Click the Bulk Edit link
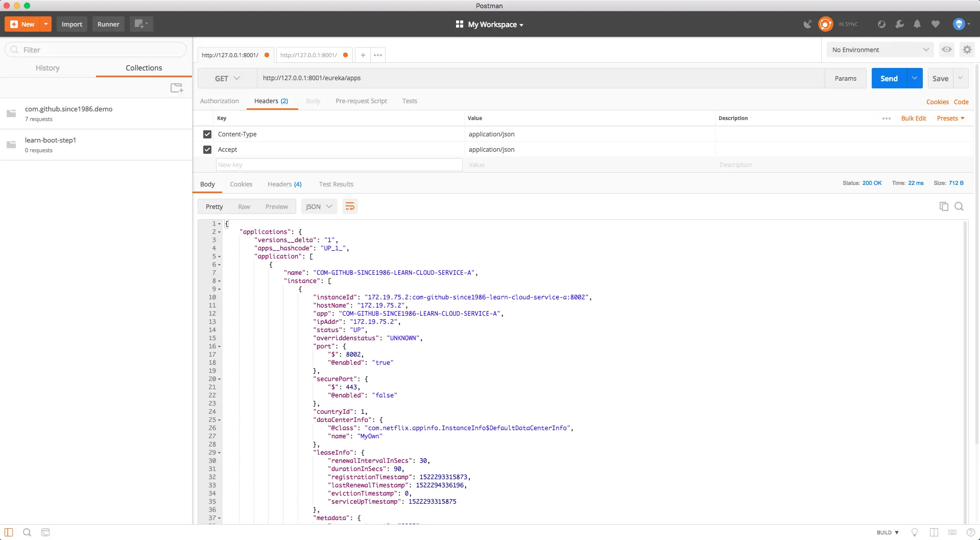This screenshot has width=980, height=540. click(x=914, y=119)
